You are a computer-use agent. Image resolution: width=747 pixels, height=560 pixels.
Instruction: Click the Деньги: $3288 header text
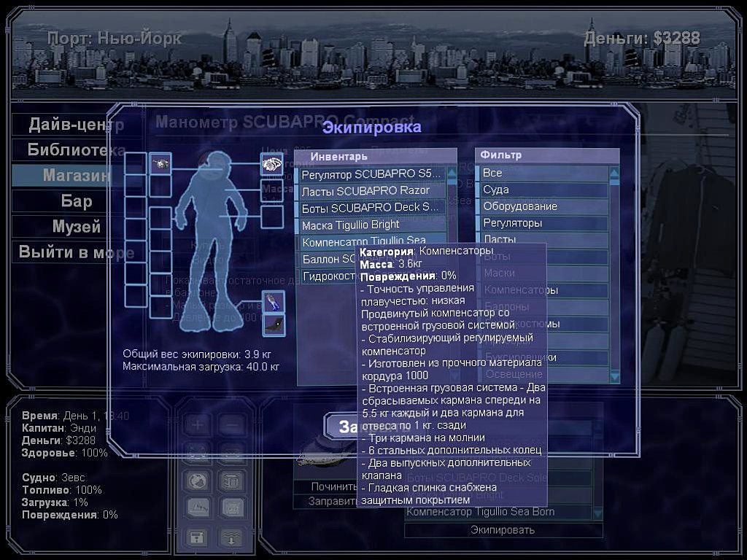point(642,38)
